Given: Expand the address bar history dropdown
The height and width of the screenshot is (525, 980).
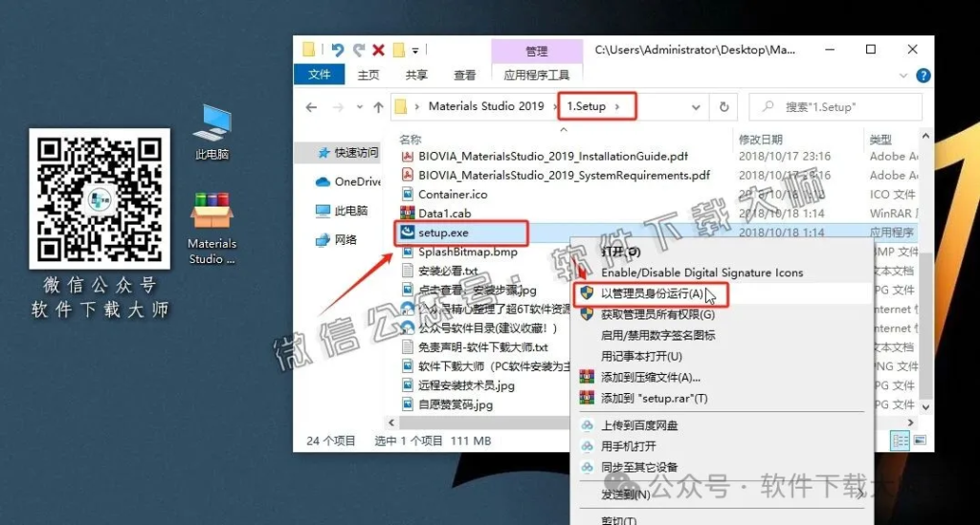Looking at the screenshot, I should point(696,107).
